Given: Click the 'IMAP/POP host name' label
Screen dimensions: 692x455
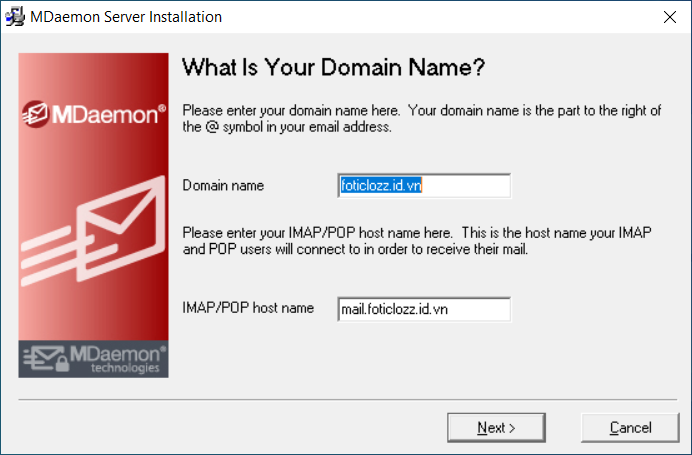Looking at the screenshot, I should [x=248, y=308].
